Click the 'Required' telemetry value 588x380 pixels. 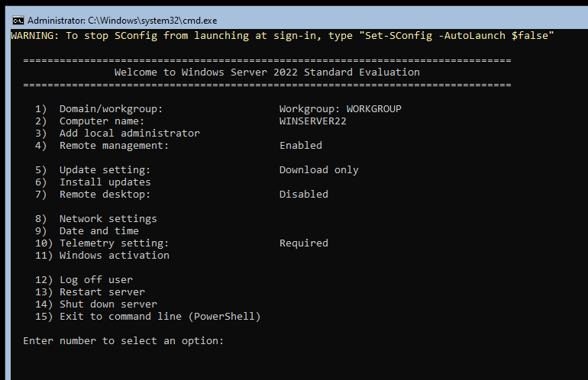point(304,243)
